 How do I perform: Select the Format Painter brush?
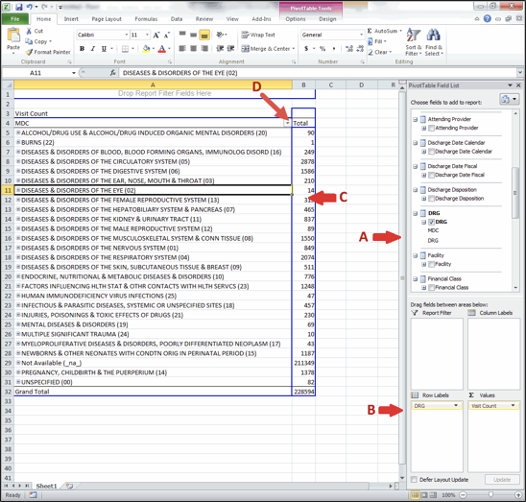[x=29, y=52]
